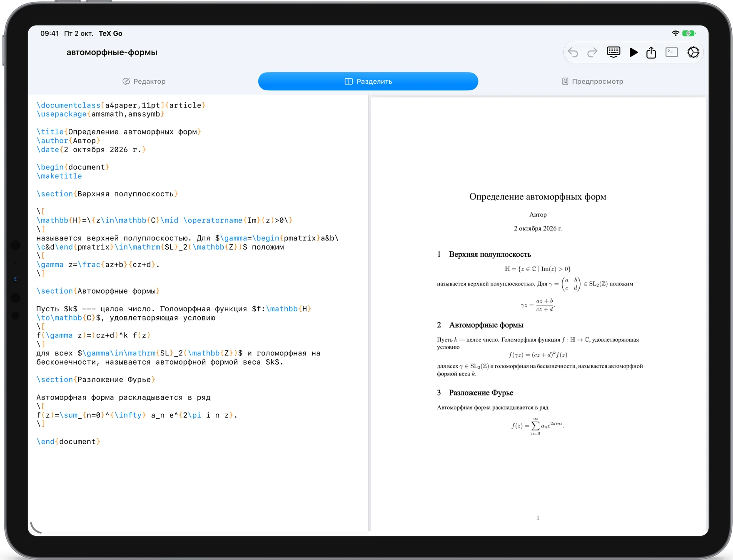Click the \title{Определение автоморфных форм} line
This screenshot has height=560, width=733.
pyautogui.click(x=119, y=132)
